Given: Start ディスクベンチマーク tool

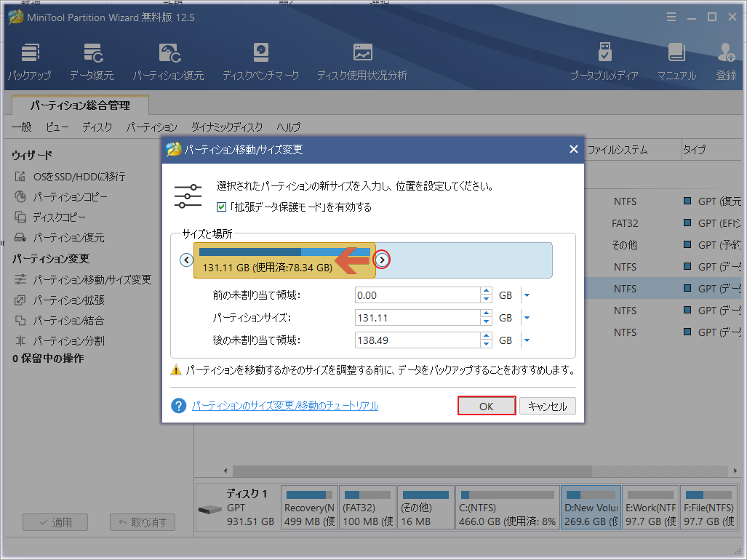Looking at the screenshot, I should (260, 62).
